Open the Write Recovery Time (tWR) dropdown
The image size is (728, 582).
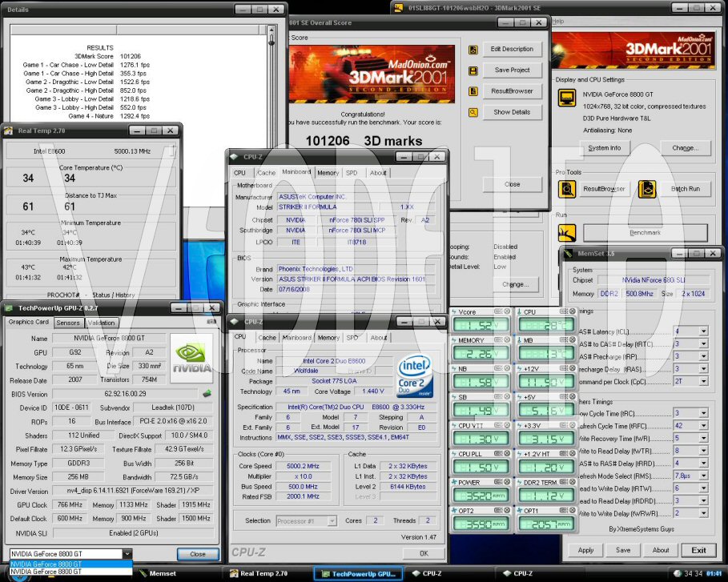(x=704, y=438)
